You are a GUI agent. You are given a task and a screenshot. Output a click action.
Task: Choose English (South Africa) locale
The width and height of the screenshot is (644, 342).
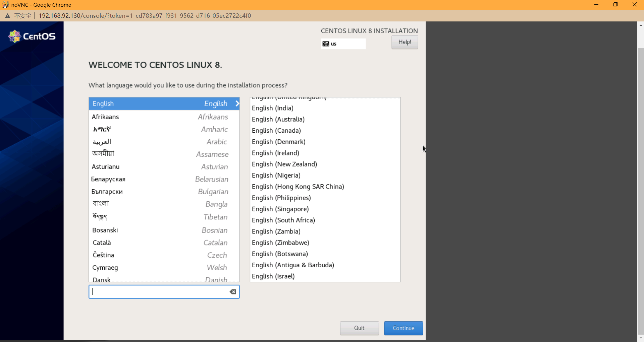tap(325, 220)
